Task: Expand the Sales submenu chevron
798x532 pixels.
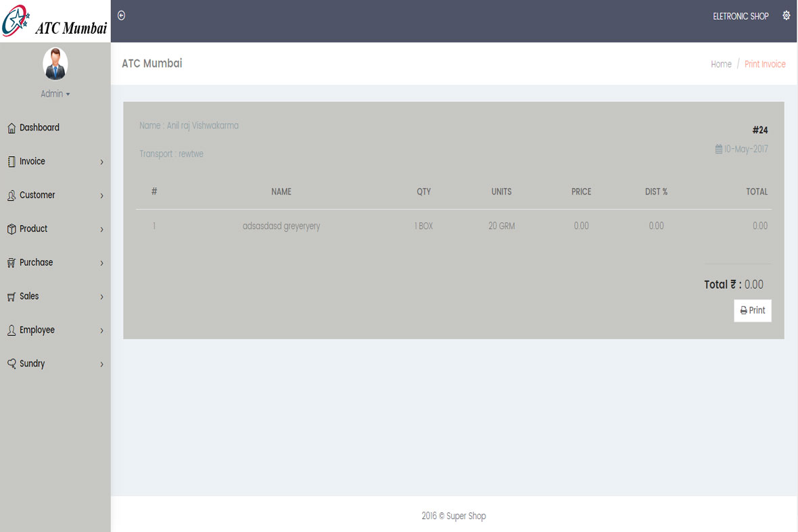Action: [101, 297]
